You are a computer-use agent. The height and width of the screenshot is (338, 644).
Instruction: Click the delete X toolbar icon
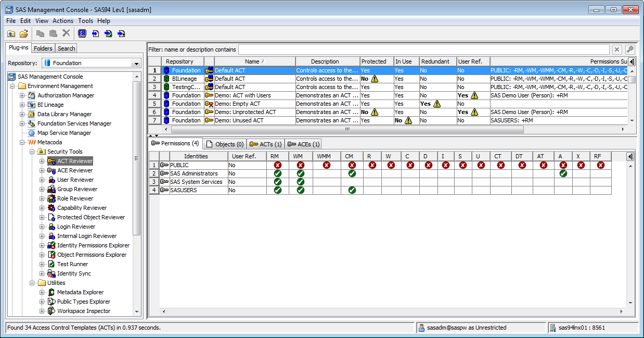point(66,33)
